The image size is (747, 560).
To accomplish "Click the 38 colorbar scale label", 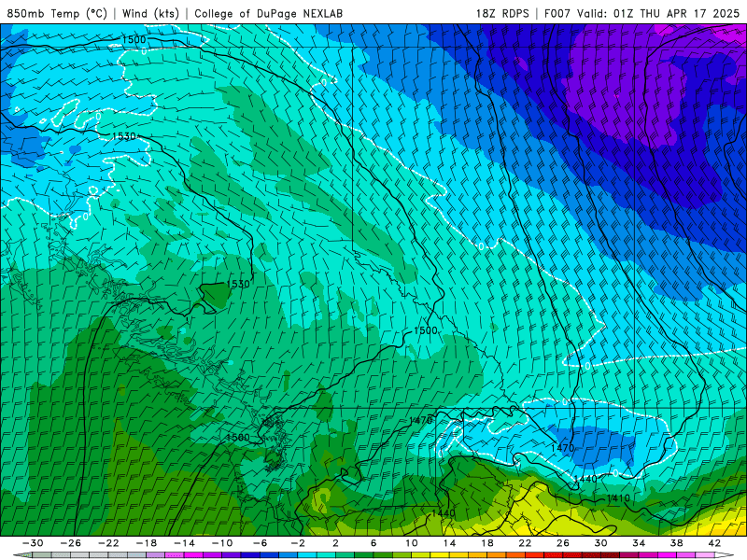I will [676, 543].
